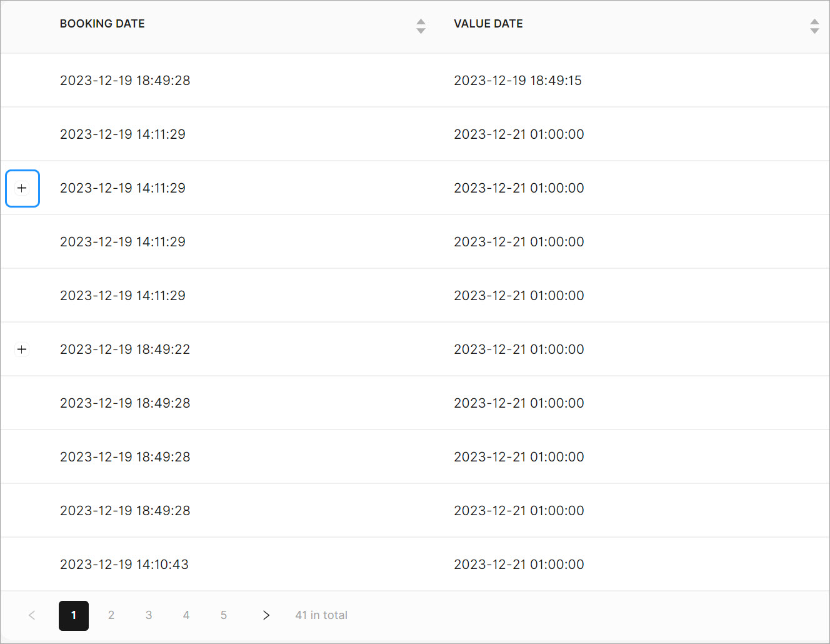Screen dimensions: 830x644
Task: Select the booking date cell in the first row
Action: pyautogui.click(x=125, y=81)
